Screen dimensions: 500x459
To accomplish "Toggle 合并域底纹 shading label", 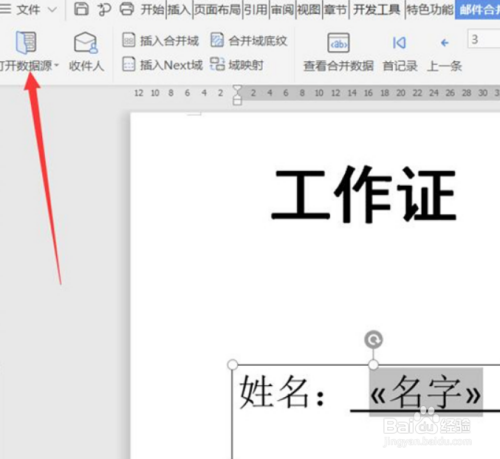I will tap(258, 41).
